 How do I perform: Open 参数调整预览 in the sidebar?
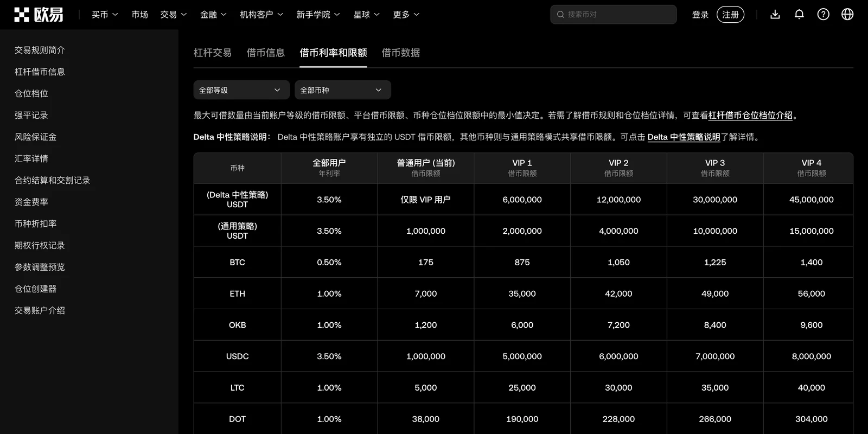[40, 267]
